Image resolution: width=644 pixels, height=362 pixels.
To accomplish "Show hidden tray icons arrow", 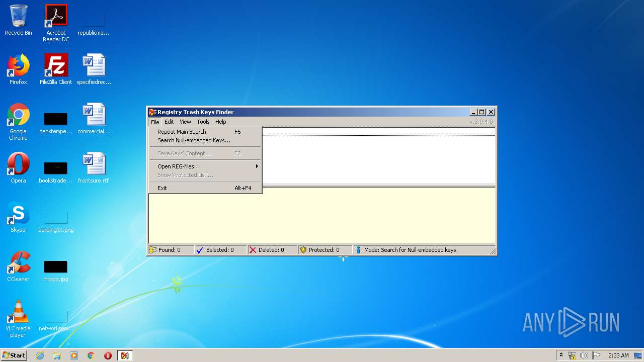I will tap(561, 355).
